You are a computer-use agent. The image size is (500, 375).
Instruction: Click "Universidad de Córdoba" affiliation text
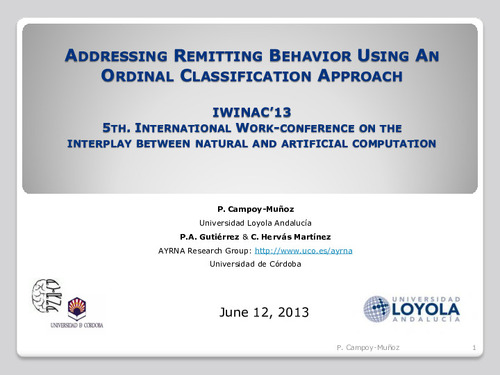coord(255,264)
